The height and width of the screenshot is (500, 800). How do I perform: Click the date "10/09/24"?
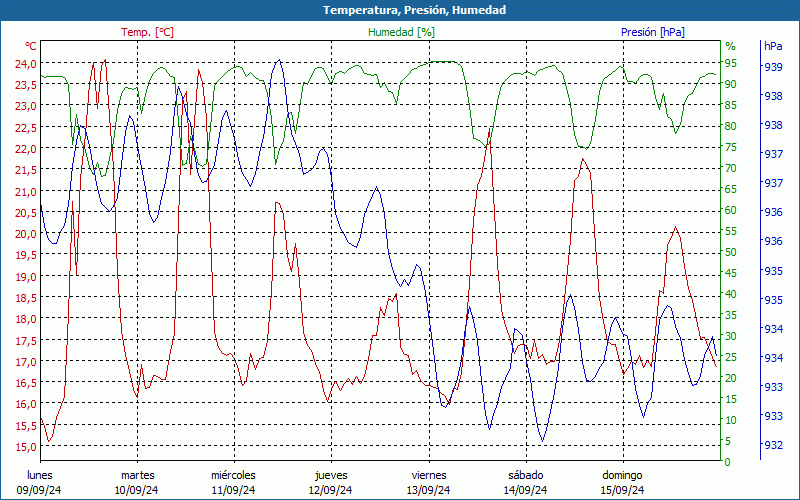coord(136,490)
